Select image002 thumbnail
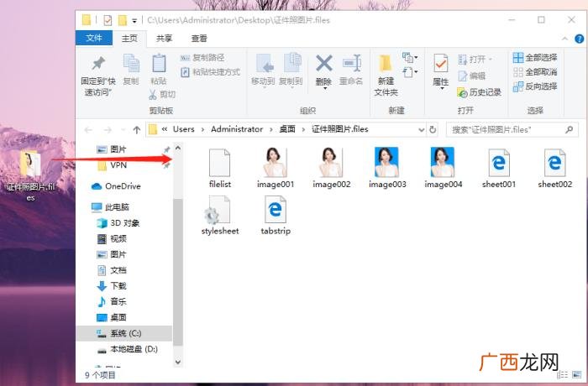 (332, 169)
